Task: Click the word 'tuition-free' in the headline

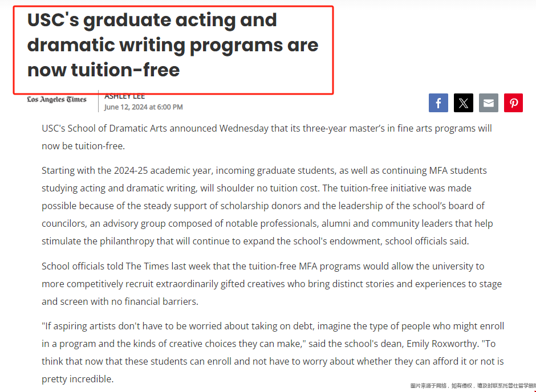Action: [125, 70]
